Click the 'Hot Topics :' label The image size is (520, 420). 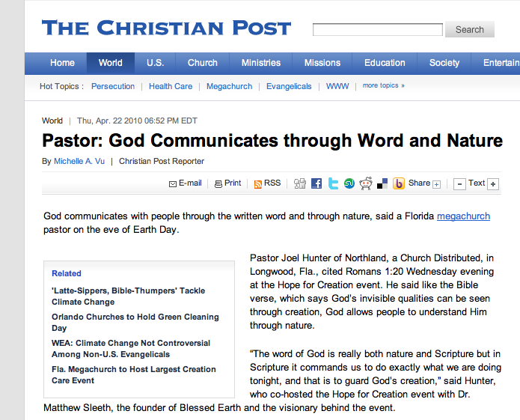(x=61, y=86)
